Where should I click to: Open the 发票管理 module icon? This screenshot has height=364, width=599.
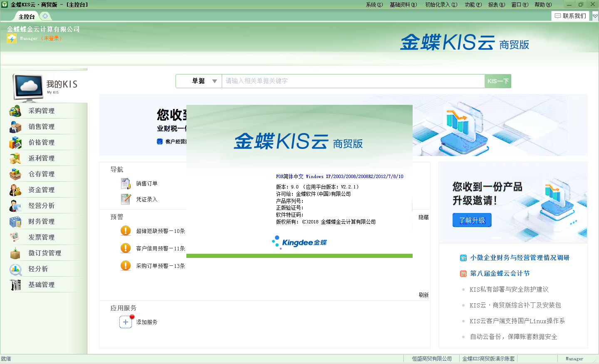pos(15,238)
